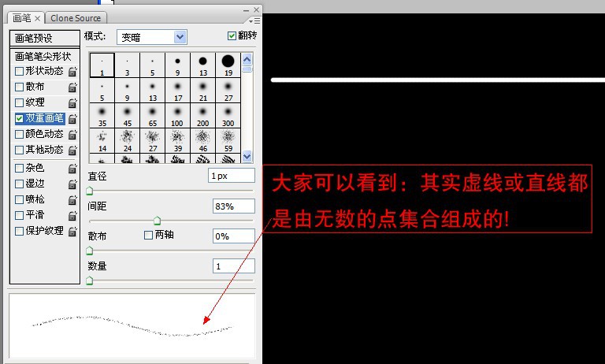Choose the soft round 17 brush tip
The width and height of the screenshot is (605, 364).
(x=177, y=91)
